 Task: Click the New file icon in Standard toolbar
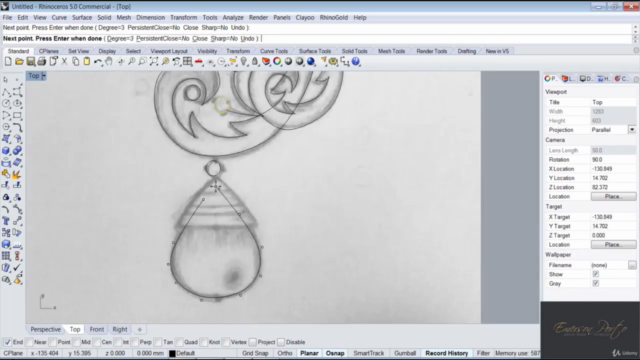[8, 62]
